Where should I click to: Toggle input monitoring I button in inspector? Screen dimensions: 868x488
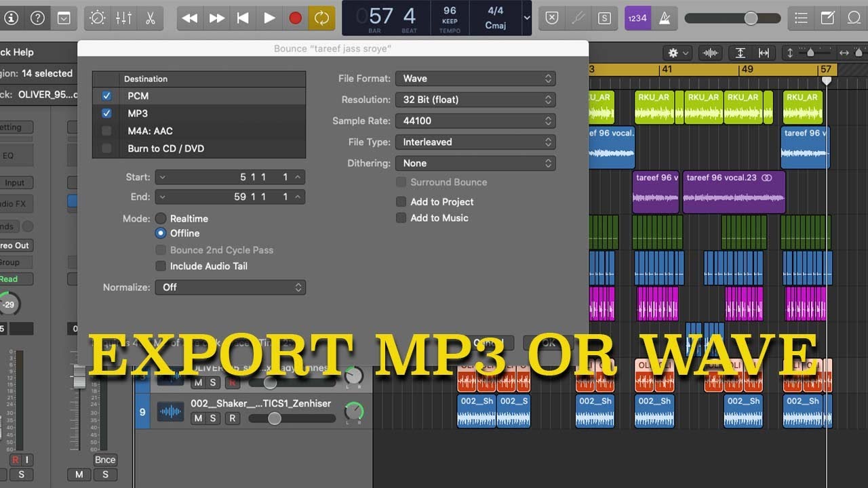click(27, 460)
